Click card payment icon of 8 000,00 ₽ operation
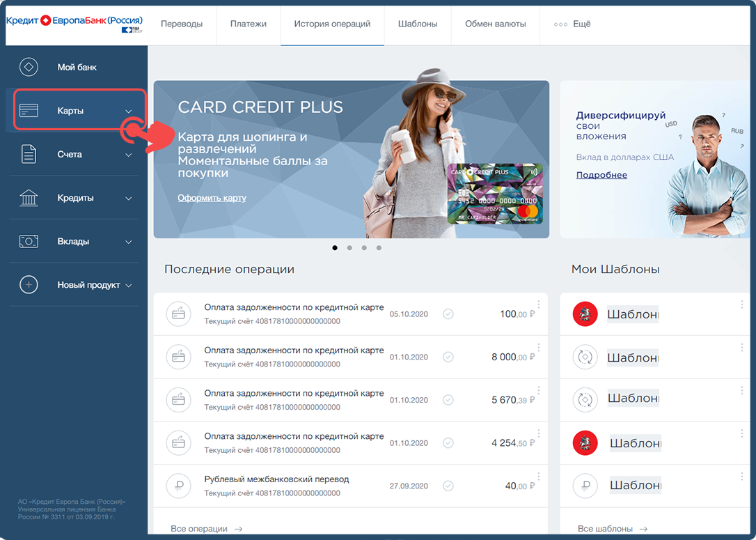756x540 pixels. pos(178,357)
